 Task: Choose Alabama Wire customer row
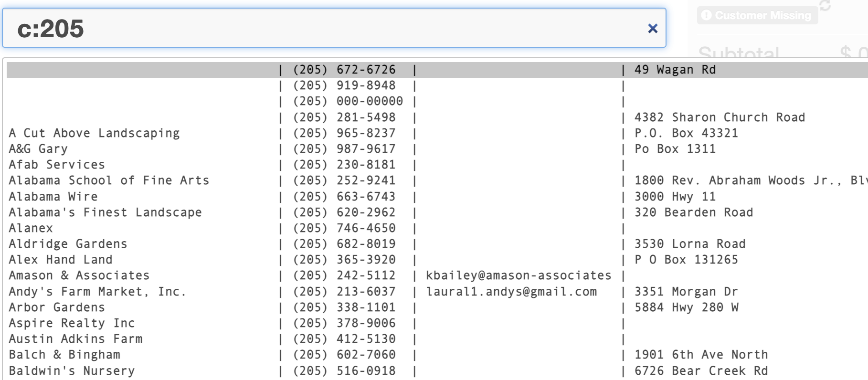point(53,197)
